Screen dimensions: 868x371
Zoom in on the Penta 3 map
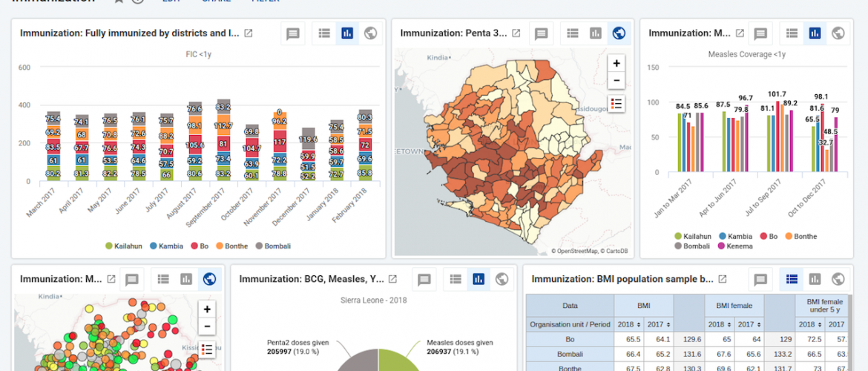616,63
